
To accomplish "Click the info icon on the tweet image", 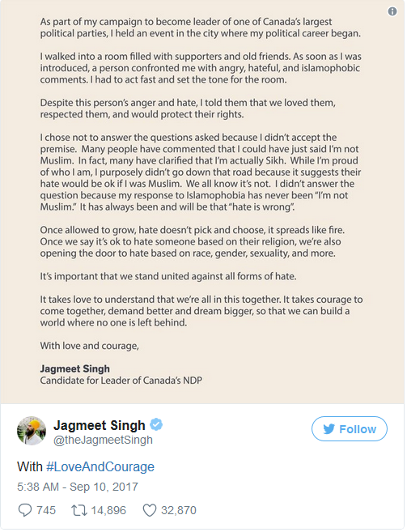I will pos(392,11).
